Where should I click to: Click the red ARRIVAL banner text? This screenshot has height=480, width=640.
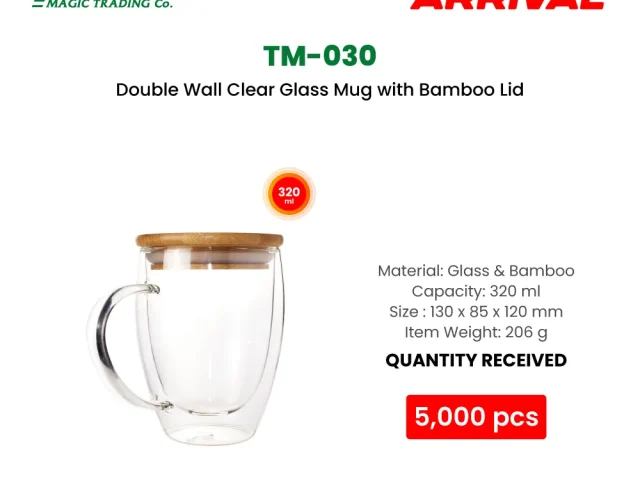507,4
